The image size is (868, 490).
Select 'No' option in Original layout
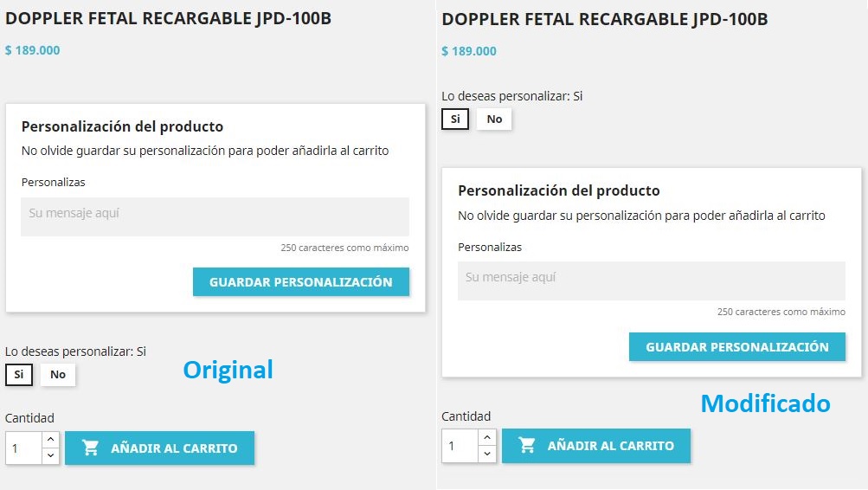(x=58, y=374)
